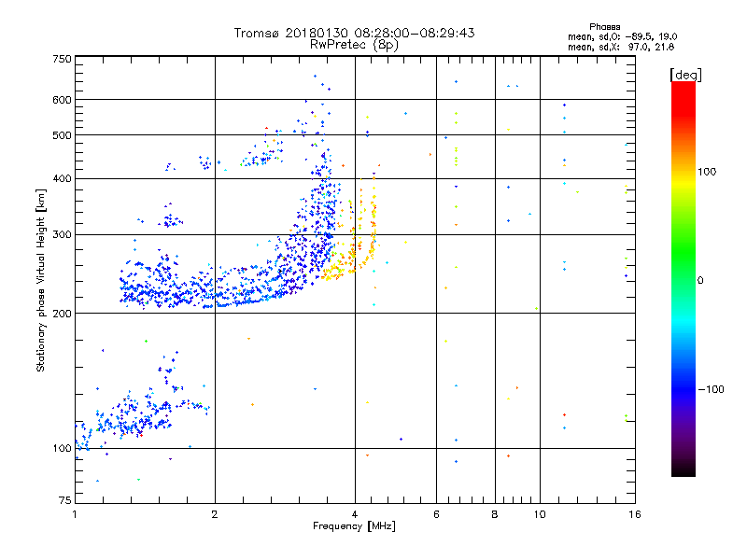The image size is (747, 560).
Task: Click the colorbar label '0'
Action: click(700, 281)
